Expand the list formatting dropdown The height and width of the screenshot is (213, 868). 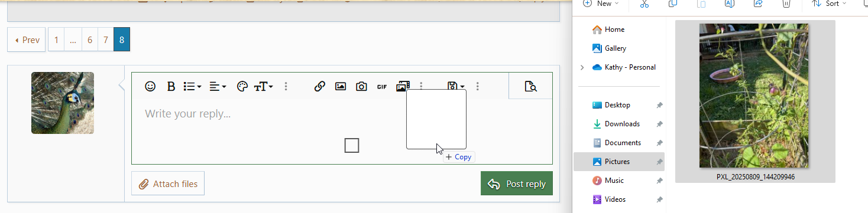pyautogui.click(x=192, y=86)
